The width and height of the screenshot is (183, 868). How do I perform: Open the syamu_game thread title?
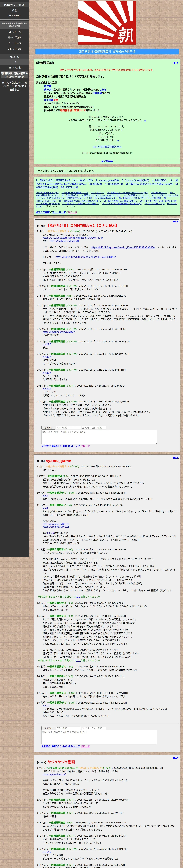pyautogui.click(x=59, y=461)
